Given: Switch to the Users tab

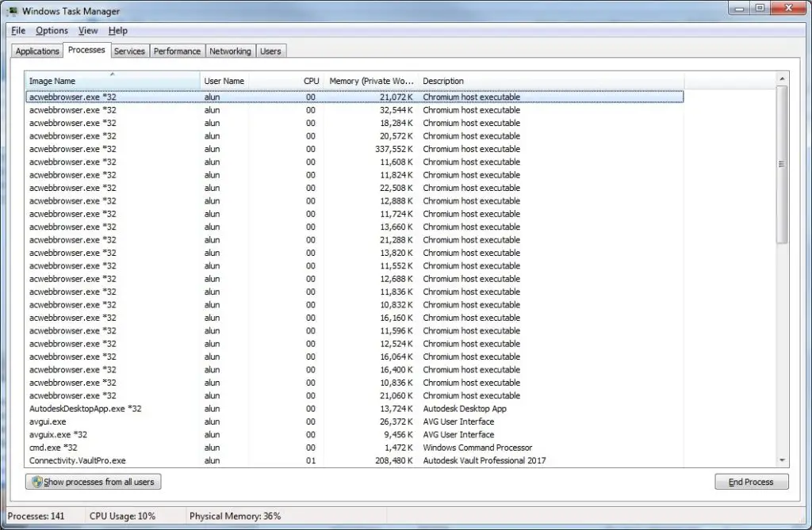Looking at the screenshot, I should (x=270, y=51).
